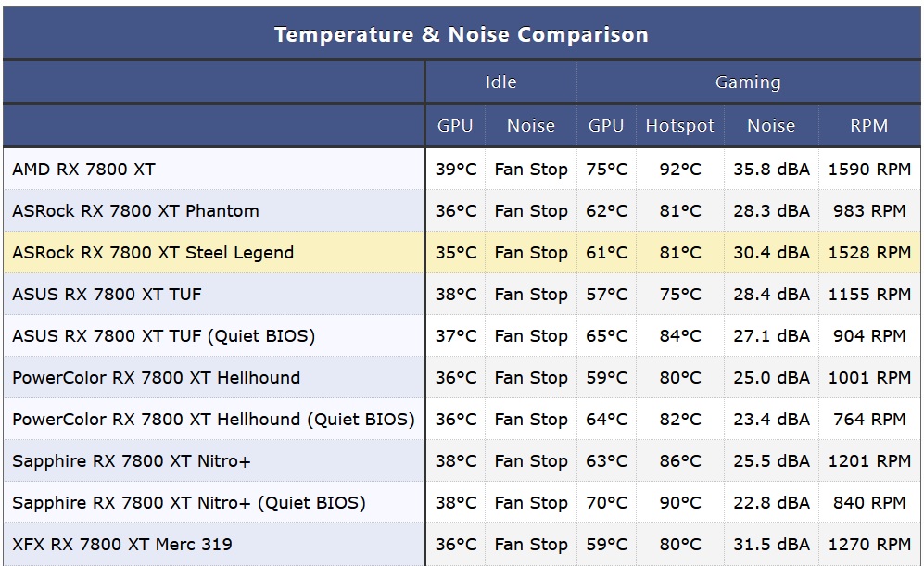Click Sapphire Nitro+ (Quiet BIOS) row label

[x=188, y=503]
